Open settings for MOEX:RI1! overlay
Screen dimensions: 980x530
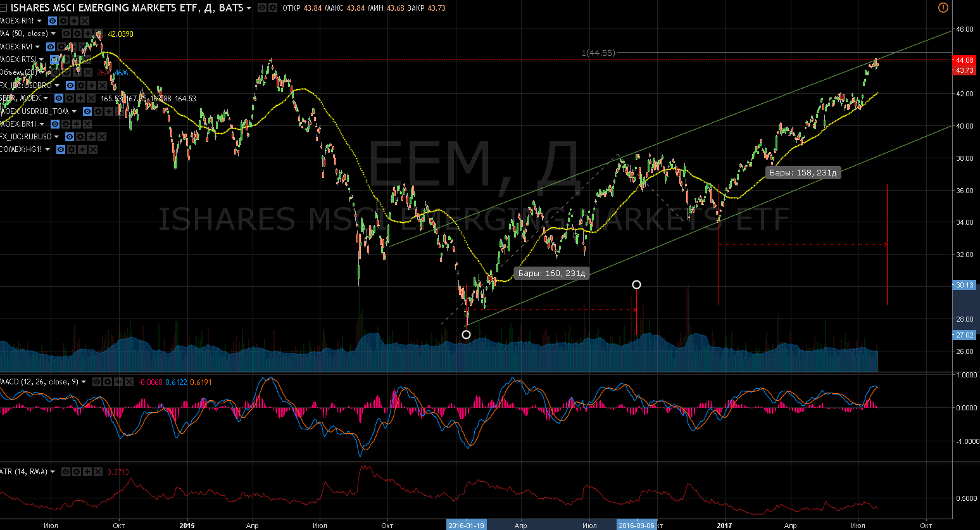click(63, 21)
